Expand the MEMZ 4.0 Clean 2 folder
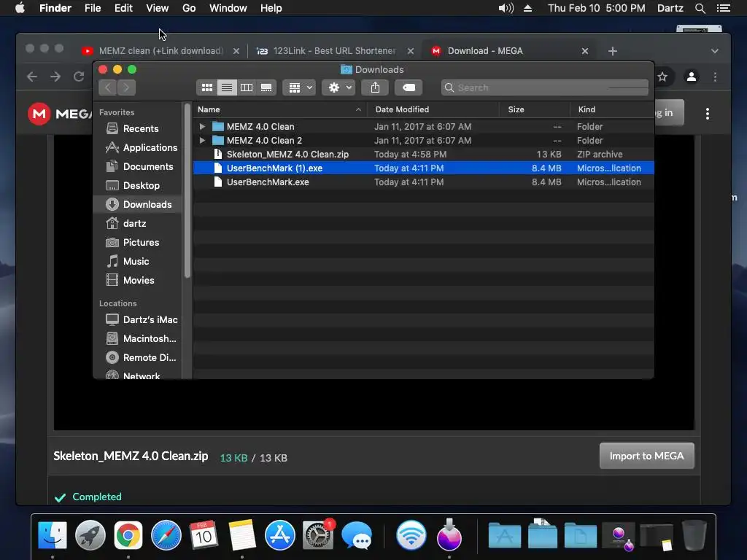 tap(202, 141)
